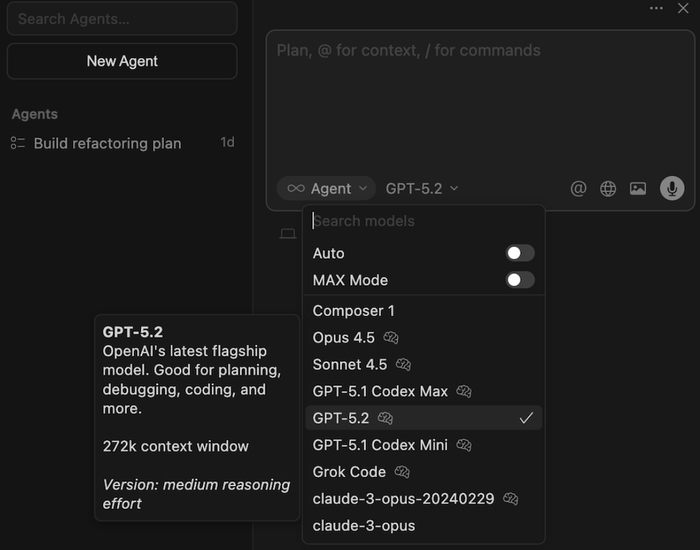This screenshot has height=550, width=700.
Task: Pick GPT-5.1 Codex Max model
Action: pyautogui.click(x=380, y=391)
